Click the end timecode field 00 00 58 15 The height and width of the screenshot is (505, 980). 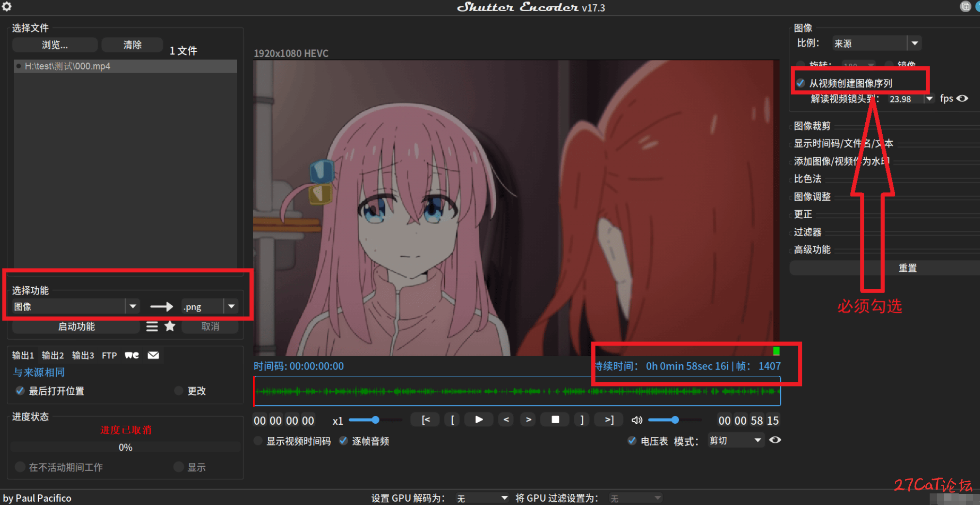pos(749,420)
